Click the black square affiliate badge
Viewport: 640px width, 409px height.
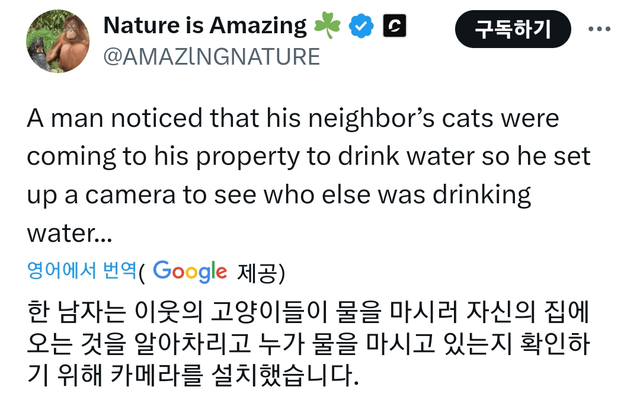click(393, 27)
